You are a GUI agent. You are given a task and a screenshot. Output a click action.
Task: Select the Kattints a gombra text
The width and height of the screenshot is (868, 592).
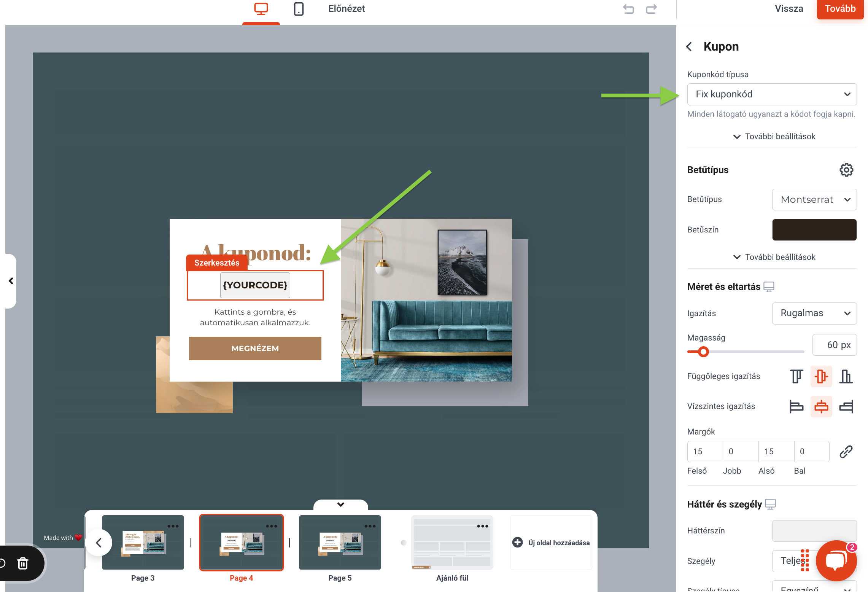(x=255, y=317)
